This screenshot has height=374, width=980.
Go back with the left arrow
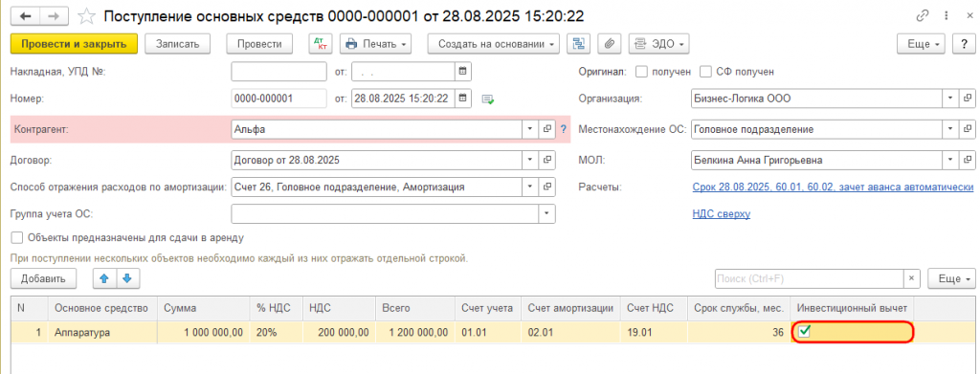click(x=26, y=15)
